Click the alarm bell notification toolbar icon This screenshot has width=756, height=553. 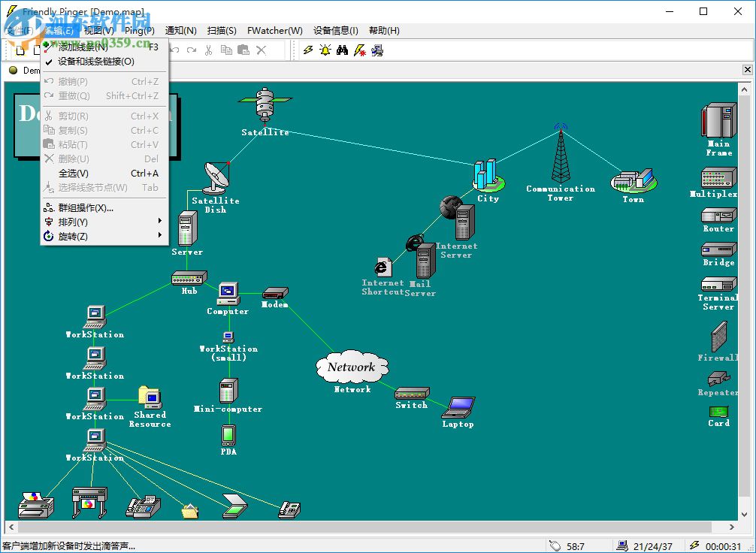[x=325, y=50]
